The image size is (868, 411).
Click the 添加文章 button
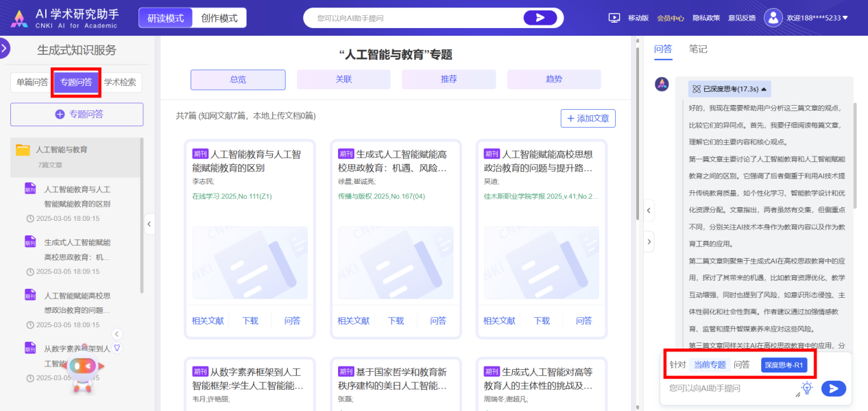click(x=588, y=118)
